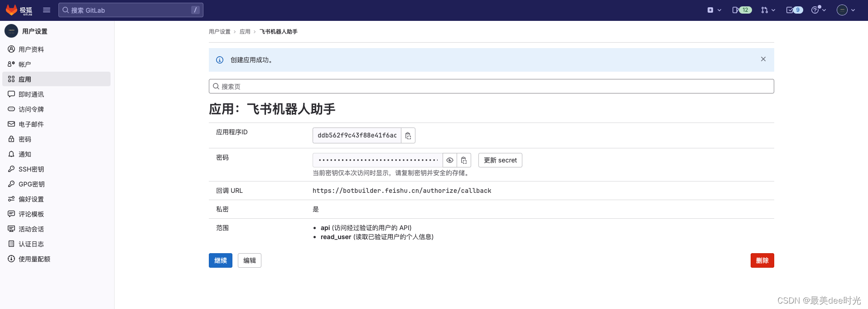
Task: Click the 回调 URL label
Action: click(229, 191)
